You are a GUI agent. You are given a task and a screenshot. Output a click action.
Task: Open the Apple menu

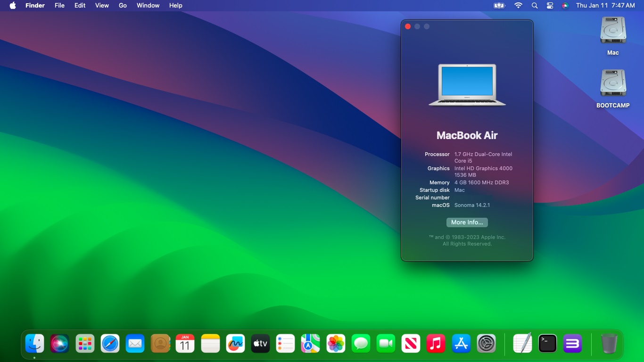[13, 6]
